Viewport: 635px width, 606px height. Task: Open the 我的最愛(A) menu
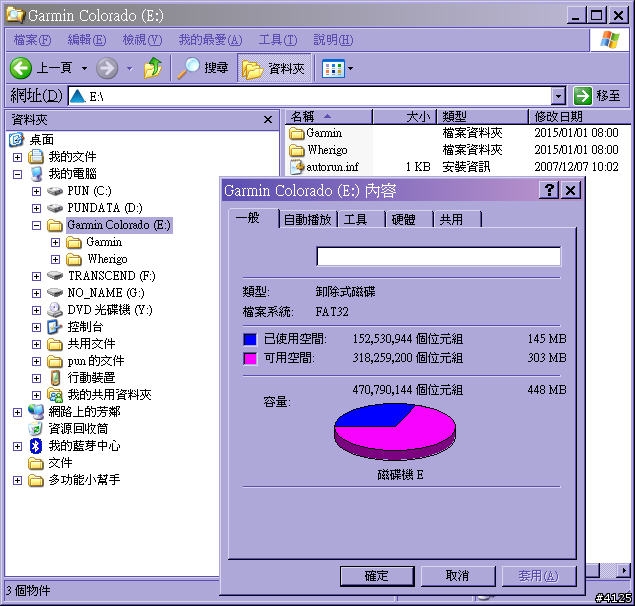click(x=210, y=40)
